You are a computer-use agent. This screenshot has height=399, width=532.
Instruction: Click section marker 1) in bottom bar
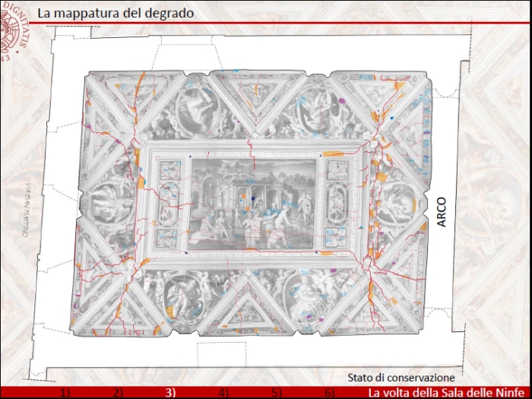(x=65, y=393)
